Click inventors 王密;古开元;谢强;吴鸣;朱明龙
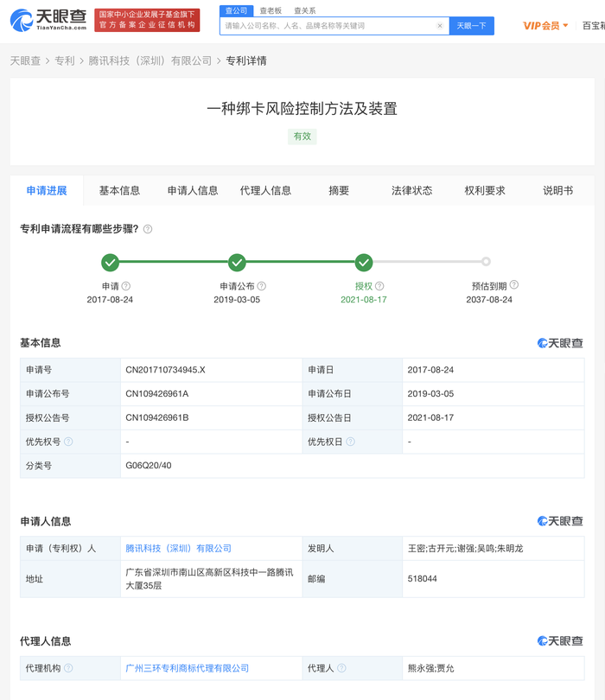Image resolution: width=605 pixels, height=700 pixels. (x=465, y=548)
